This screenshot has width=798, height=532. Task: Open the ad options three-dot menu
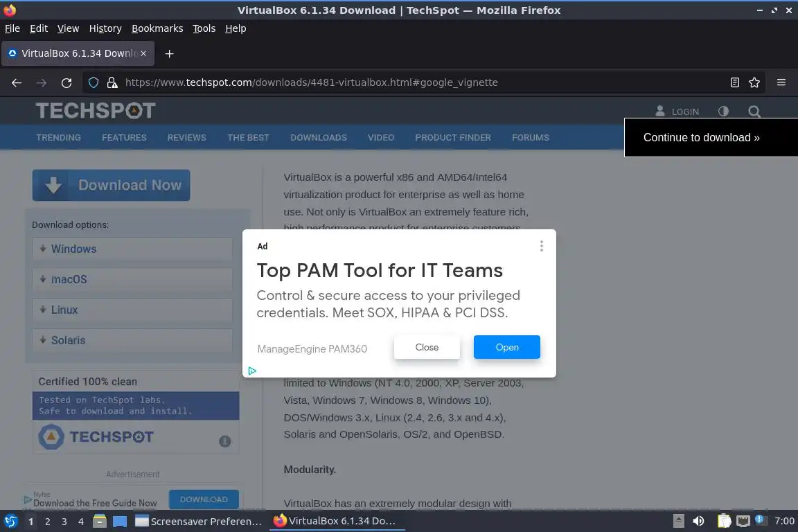[x=542, y=247]
